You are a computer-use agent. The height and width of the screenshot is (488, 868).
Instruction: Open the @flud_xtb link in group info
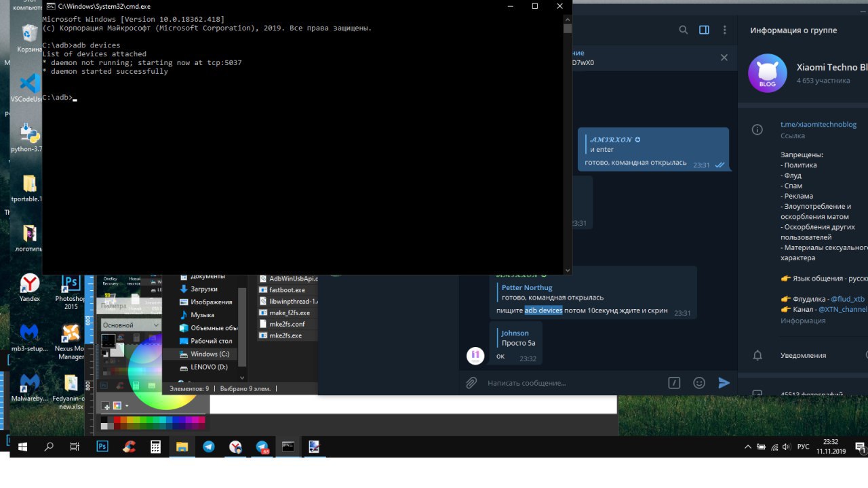coord(847,299)
